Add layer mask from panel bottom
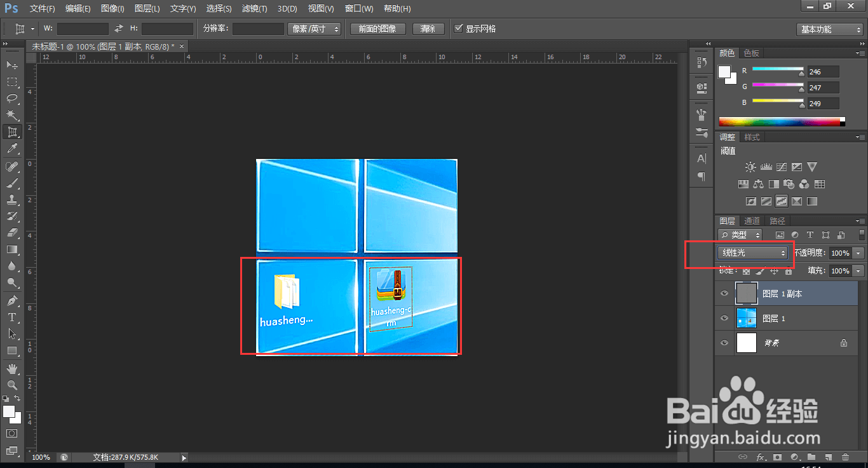 click(777, 457)
